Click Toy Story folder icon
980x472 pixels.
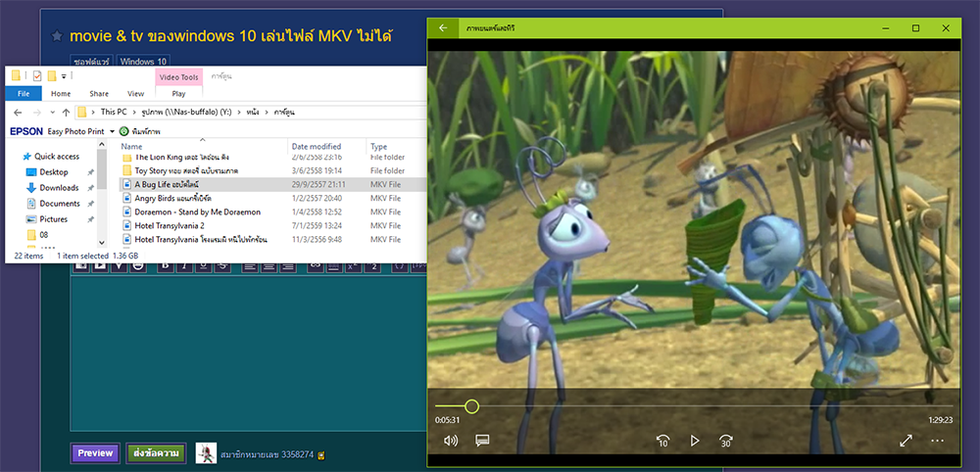click(126, 170)
